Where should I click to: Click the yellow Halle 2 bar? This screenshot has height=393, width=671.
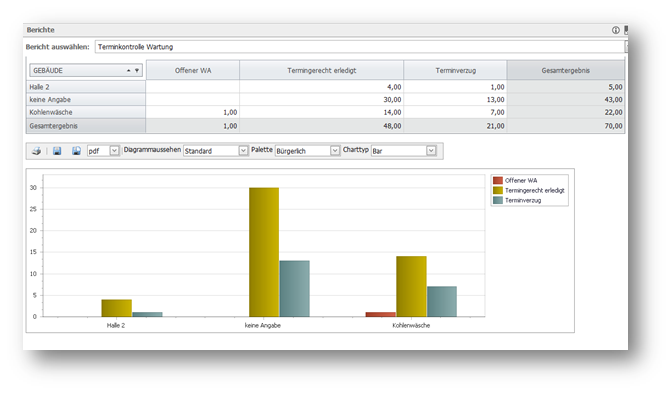pos(117,308)
